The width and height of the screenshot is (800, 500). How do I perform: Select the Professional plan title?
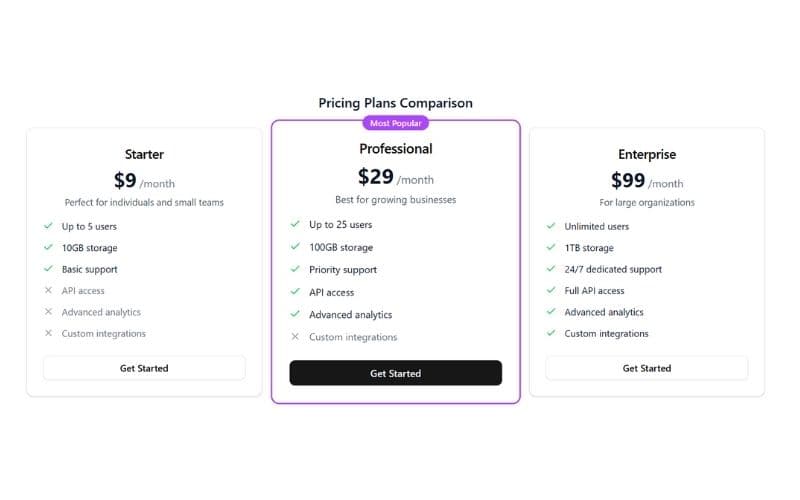pos(396,149)
